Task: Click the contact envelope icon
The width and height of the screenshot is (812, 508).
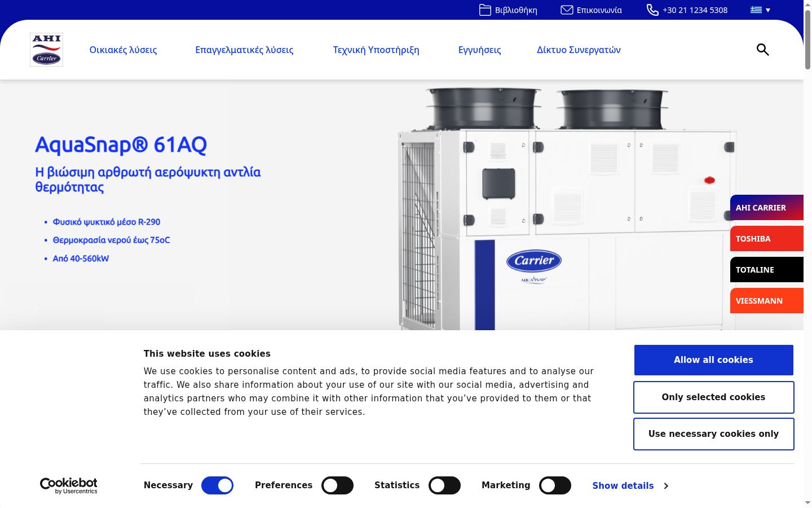Action: (567, 10)
